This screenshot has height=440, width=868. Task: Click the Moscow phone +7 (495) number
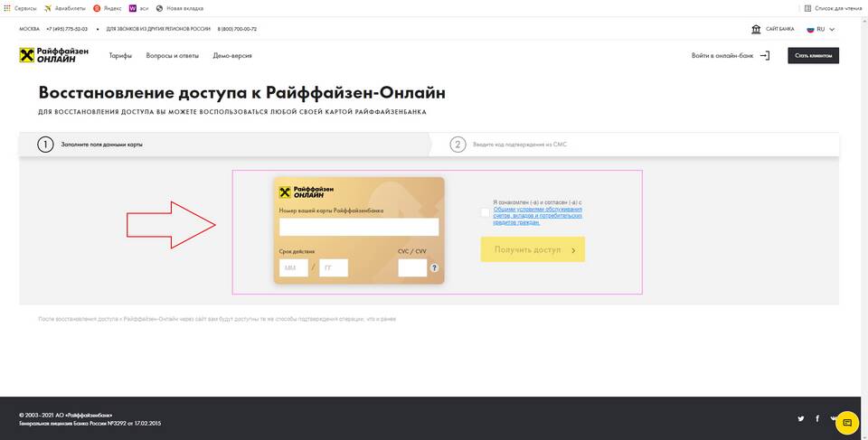pos(67,29)
